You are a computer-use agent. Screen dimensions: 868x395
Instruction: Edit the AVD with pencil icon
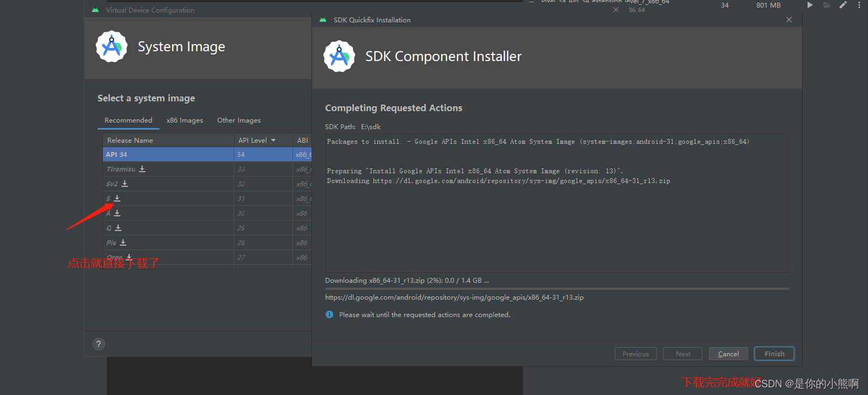point(843,5)
